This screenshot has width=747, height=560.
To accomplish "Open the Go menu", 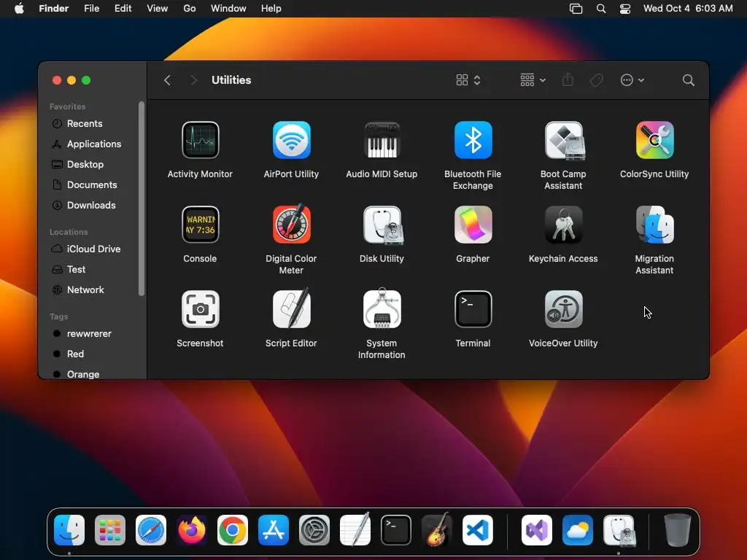I will click(190, 9).
